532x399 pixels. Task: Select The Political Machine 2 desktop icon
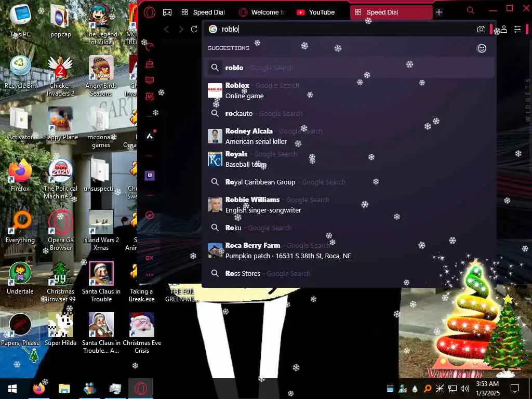pyautogui.click(x=60, y=179)
